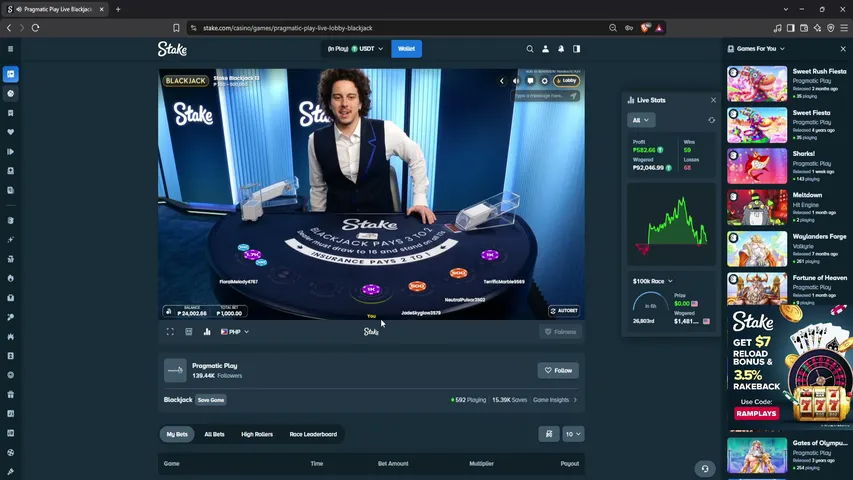Click the search magnifier in the Stake header
This screenshot has width=853, height=480.
pyautogui.click(x=529, y=49)
